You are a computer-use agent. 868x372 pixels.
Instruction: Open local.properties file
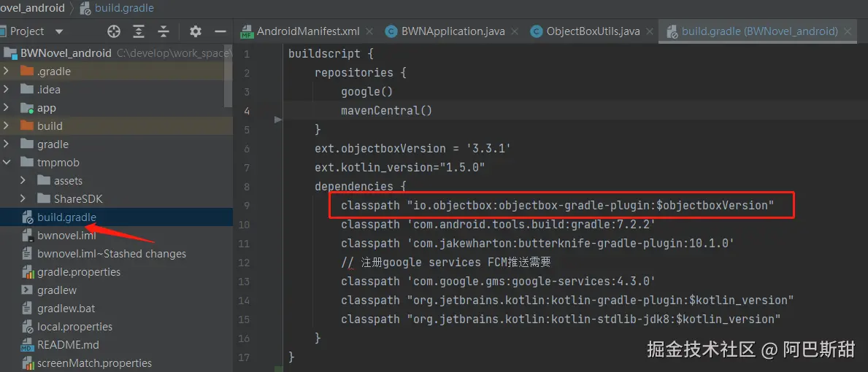pyautogui.click(x=74, y=327)
